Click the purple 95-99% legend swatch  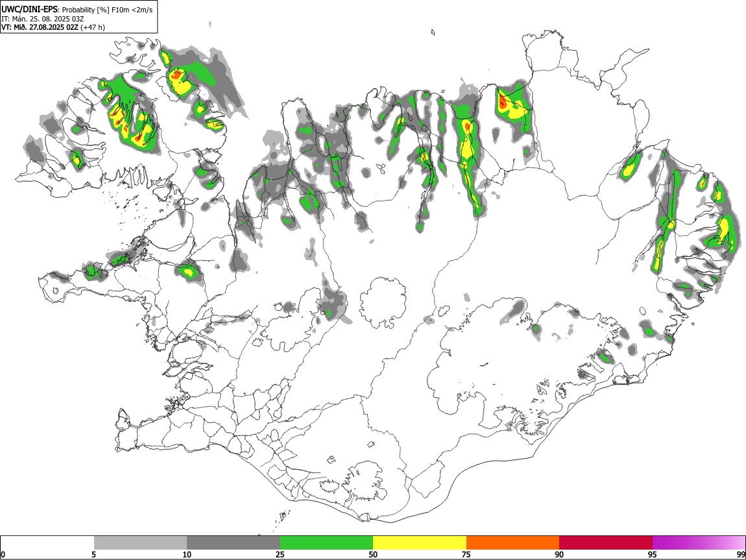click(699, 543)
